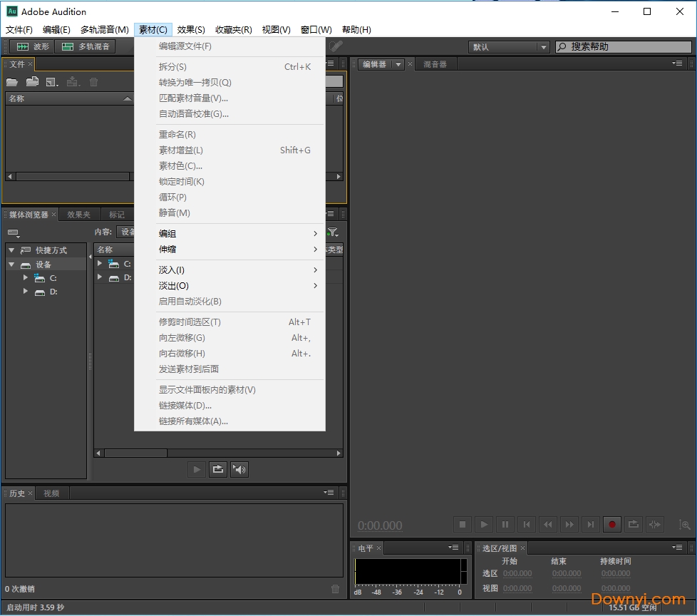The height and width of the screenshot is (616, 697).
Task: Click the red Record button in transport
Action: (x=611, y=525)
